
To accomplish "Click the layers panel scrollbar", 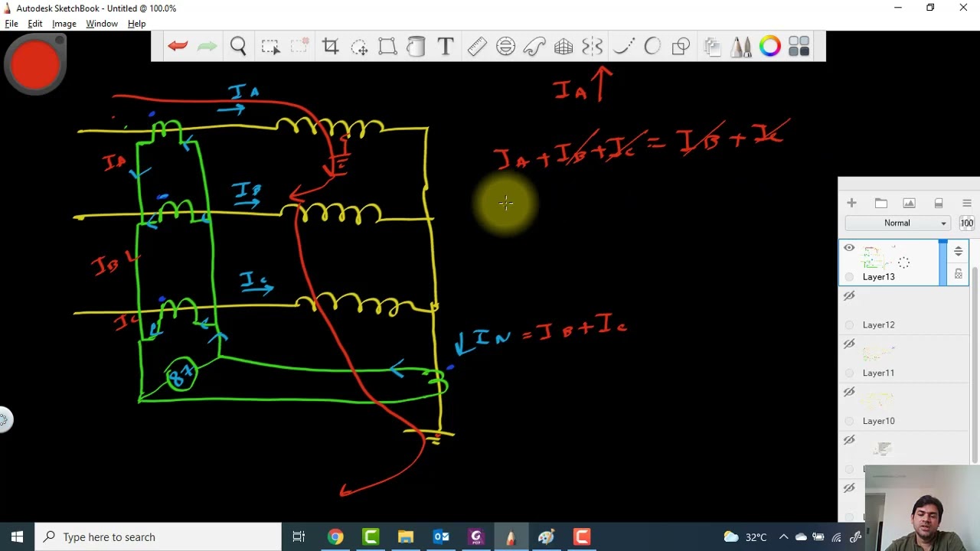I will (x=975, y=365).
